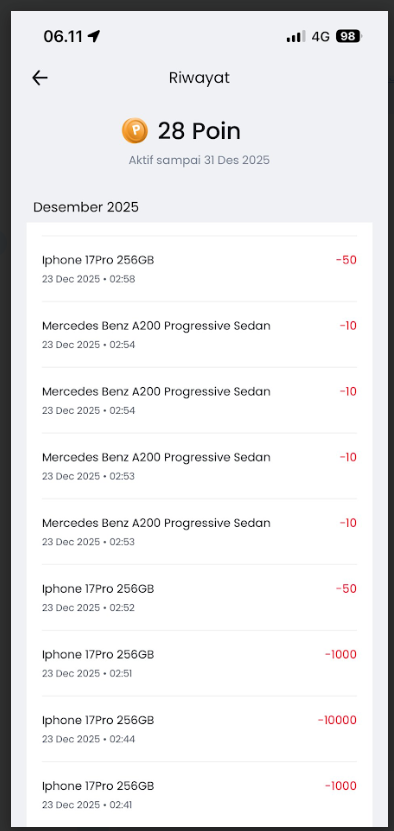Screen dimensions: 394x831
Task: Tap the 4G network indicator
Action: (320, 36)
